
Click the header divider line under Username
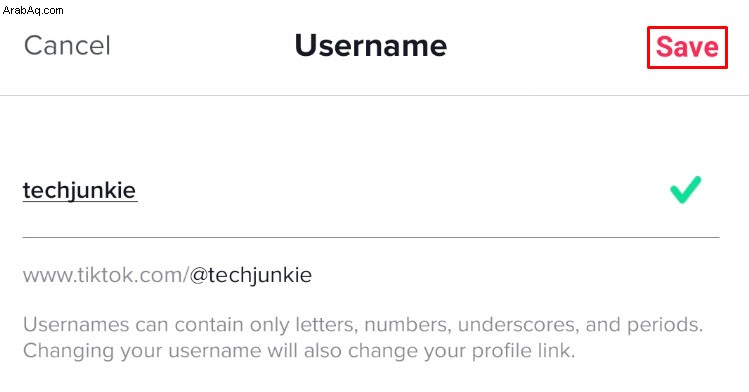(374, 95)
